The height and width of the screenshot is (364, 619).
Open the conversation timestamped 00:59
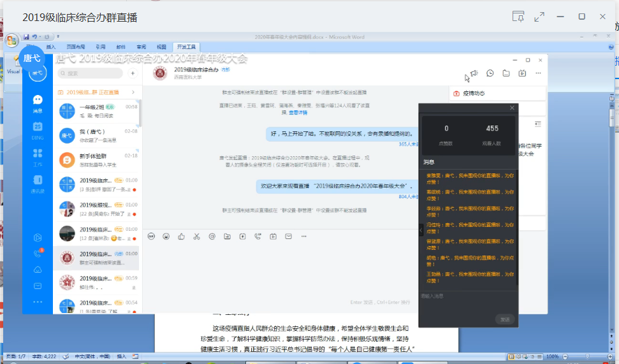pos(96,282)
